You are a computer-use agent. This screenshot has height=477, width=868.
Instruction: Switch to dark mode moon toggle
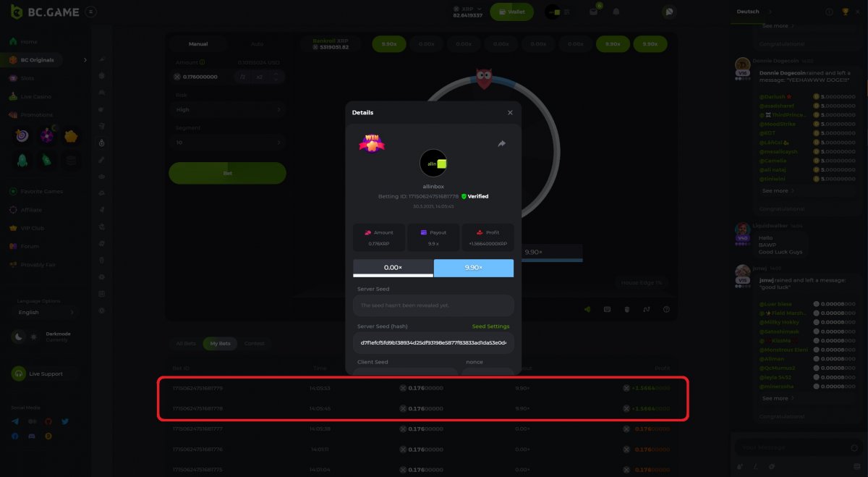[x=19, y=337]
